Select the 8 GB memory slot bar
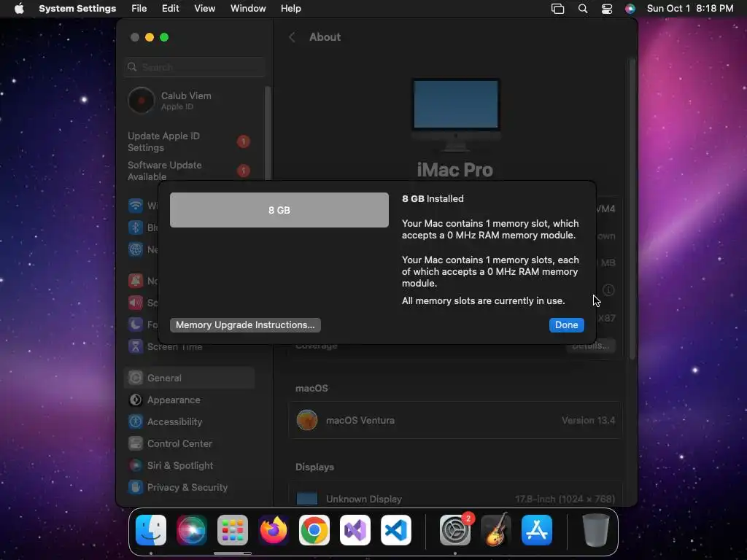The image size is (747, 560). (x=279, y=210)
